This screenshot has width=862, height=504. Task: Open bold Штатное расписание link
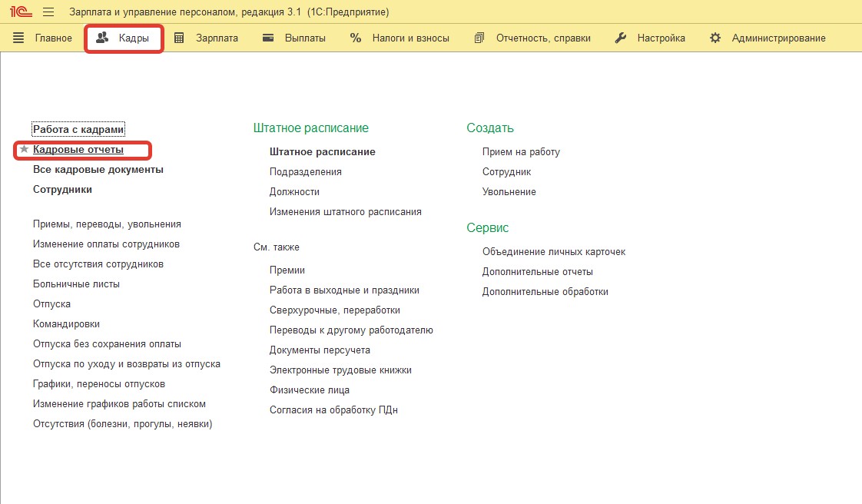coord(322,151)
